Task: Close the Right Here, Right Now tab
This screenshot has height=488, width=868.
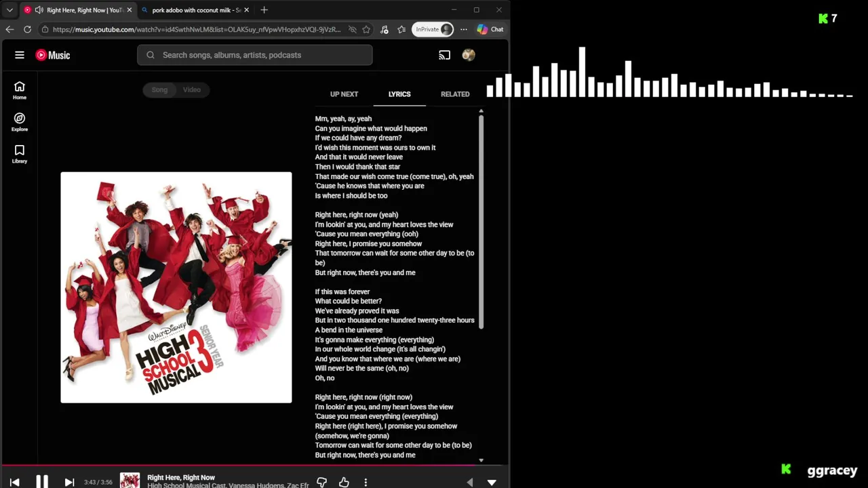Action: click(x=129, y=10)
